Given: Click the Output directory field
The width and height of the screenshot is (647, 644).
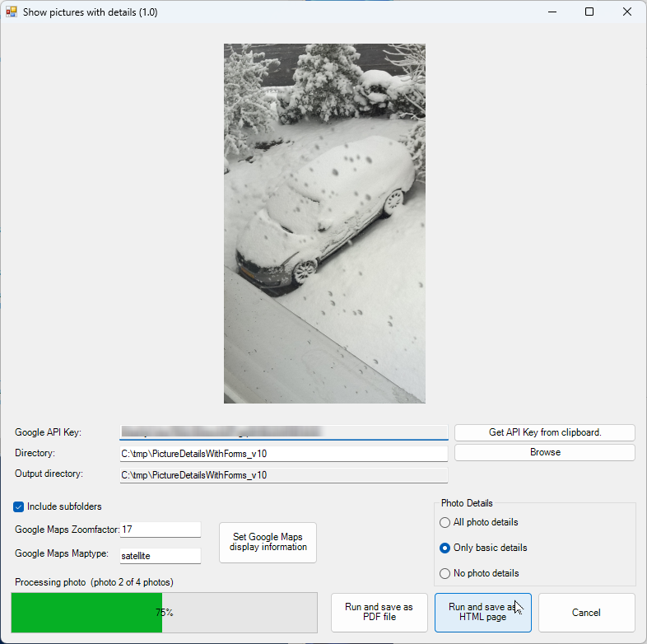Looking at the screenshot, I should pos(283,475).
